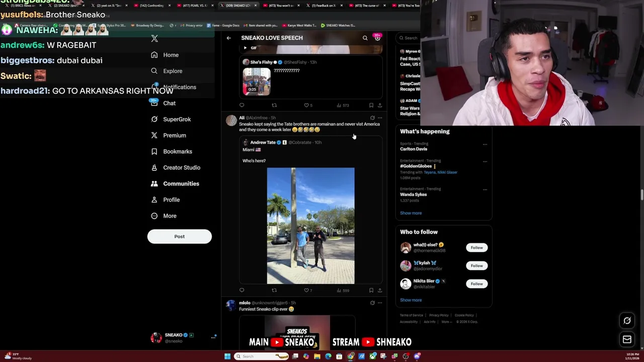
Task: Click Grok icon on mlolo's post
Action: [x=372, y=303]
